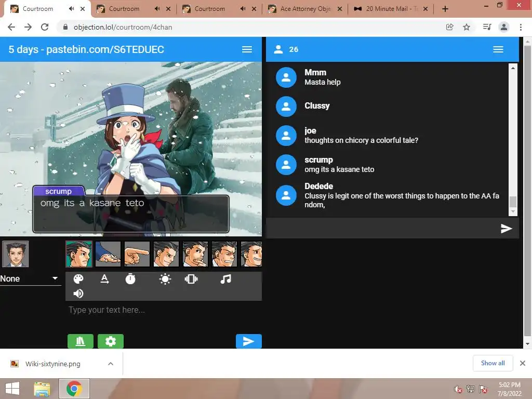Mute audio on the first Courtroom tab
The width and height of the screenshot is (532, 399).
coord(71,9)
